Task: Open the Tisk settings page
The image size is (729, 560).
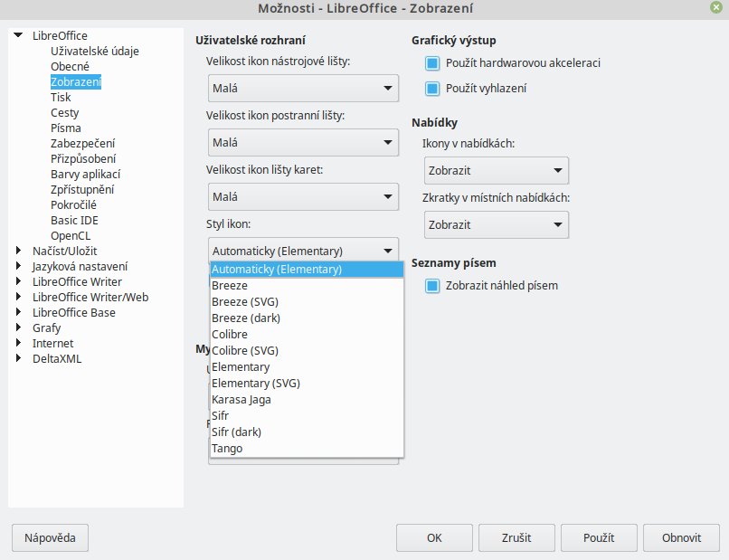Action: point(61,97)
